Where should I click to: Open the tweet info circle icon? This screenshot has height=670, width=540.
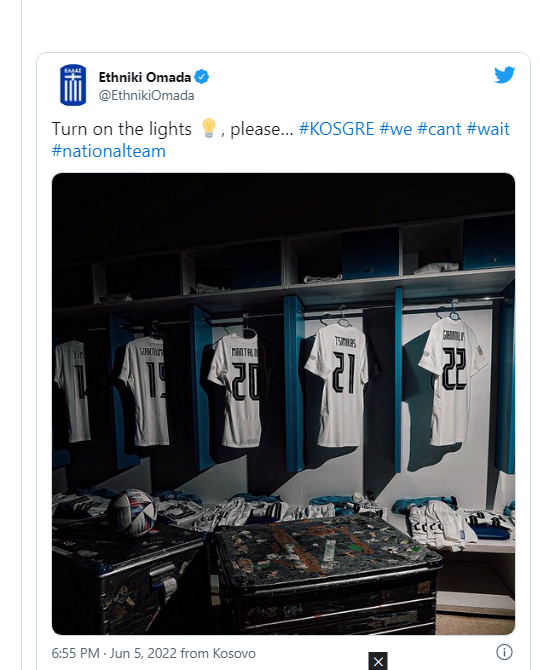click(504, 652)
